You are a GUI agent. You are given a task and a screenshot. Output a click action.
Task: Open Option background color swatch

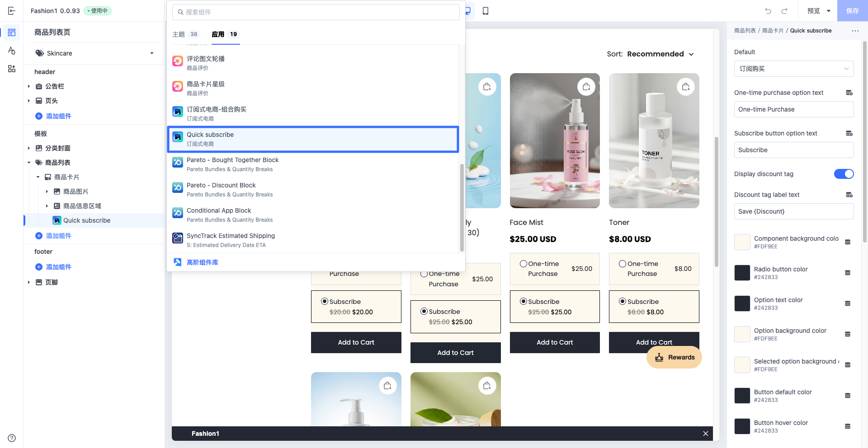[x=742, y=334]
